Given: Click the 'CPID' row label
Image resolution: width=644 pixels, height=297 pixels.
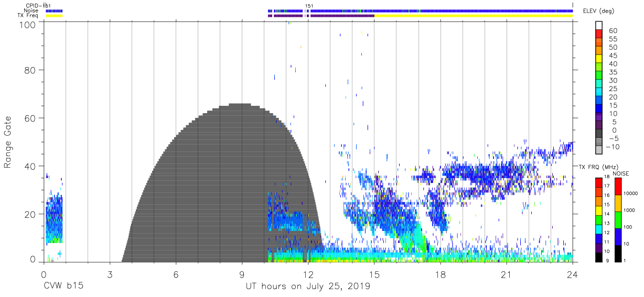Looking at the screenshot, I should [x=33, y=6].
